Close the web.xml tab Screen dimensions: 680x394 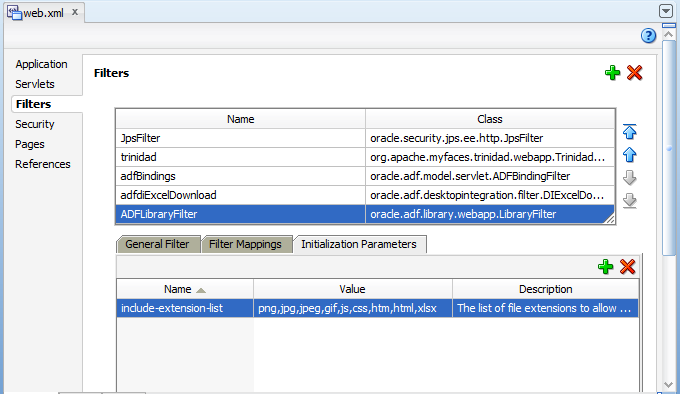[75, 12]
